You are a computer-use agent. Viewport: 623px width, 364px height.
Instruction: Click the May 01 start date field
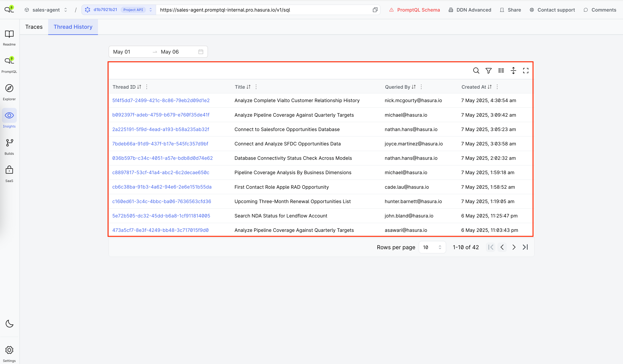coord(122,52)
